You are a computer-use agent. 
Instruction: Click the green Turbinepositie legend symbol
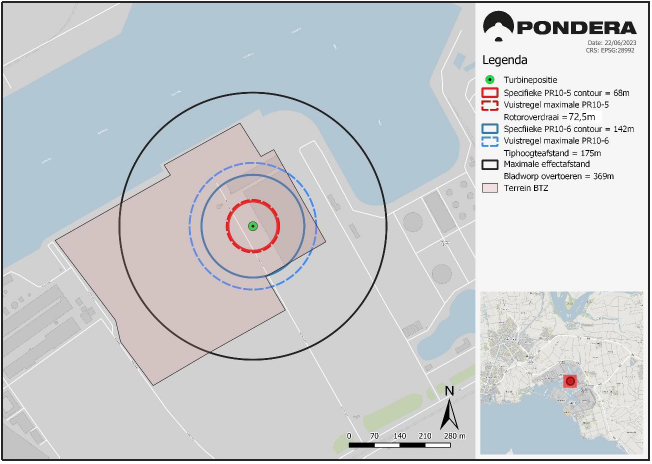click(490, 80)
